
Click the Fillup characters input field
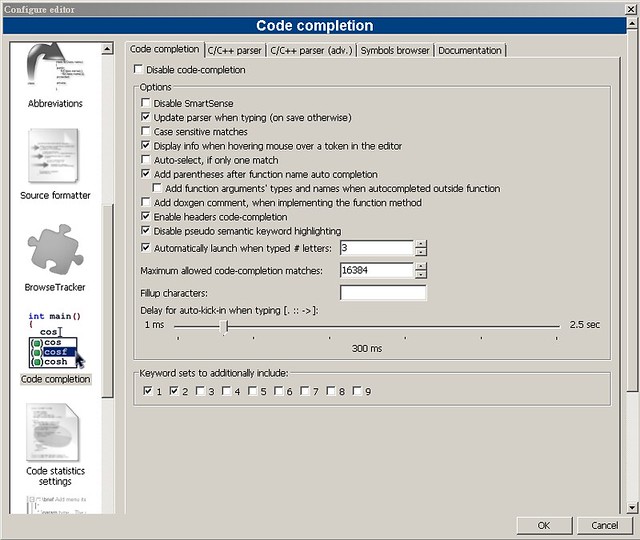(x=383, y=293)
